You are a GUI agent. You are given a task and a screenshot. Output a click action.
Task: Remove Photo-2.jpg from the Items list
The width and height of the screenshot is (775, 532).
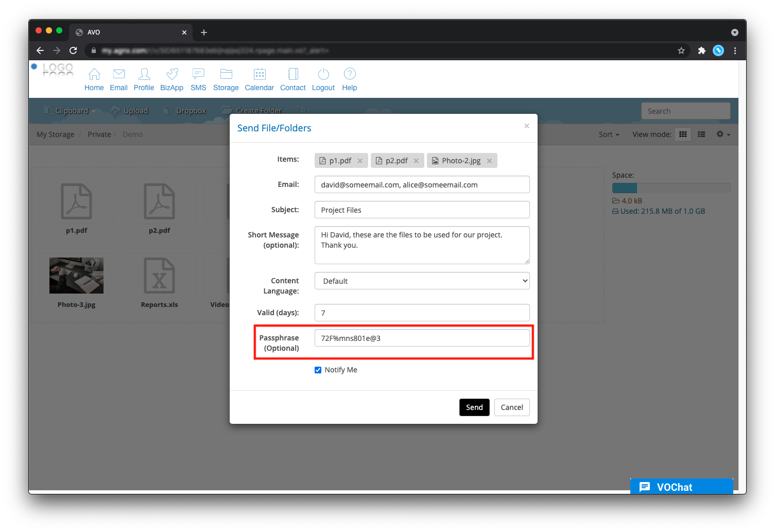(x=489, y=161)
